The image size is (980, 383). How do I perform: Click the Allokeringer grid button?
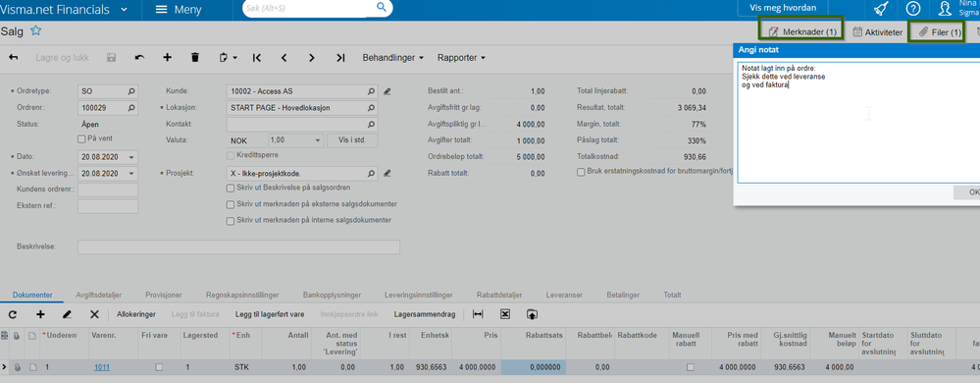136,314
